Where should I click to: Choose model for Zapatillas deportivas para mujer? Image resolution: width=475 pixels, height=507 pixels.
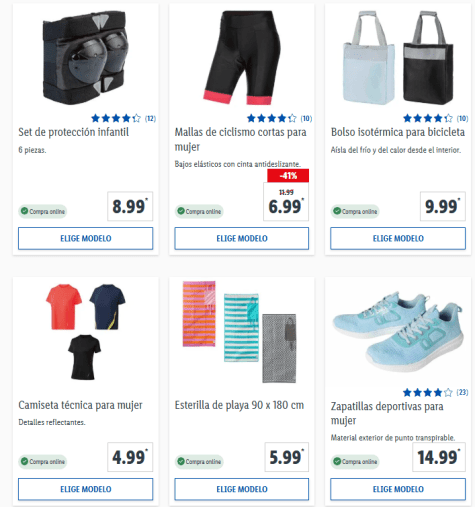[398, 489]
